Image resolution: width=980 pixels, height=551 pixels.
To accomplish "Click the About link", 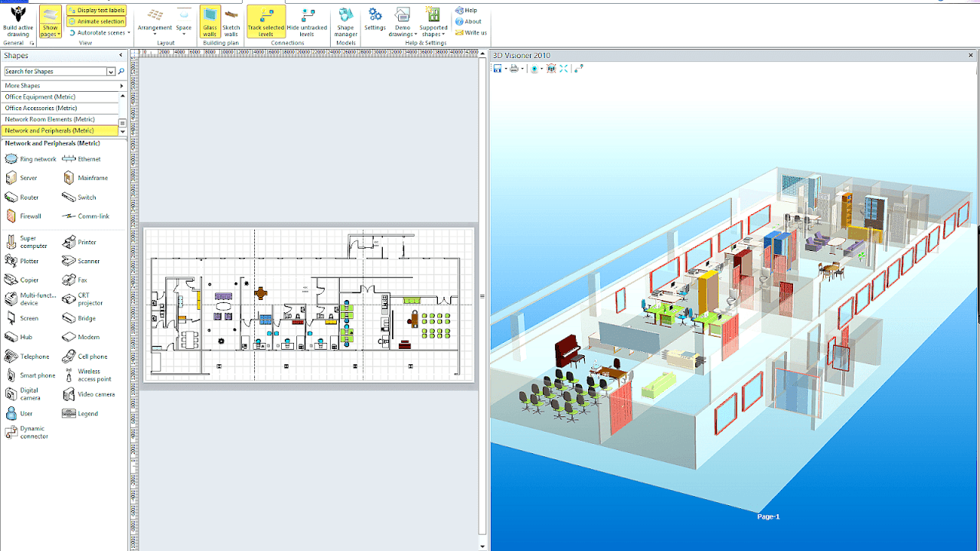I will [x=469, y=21].
